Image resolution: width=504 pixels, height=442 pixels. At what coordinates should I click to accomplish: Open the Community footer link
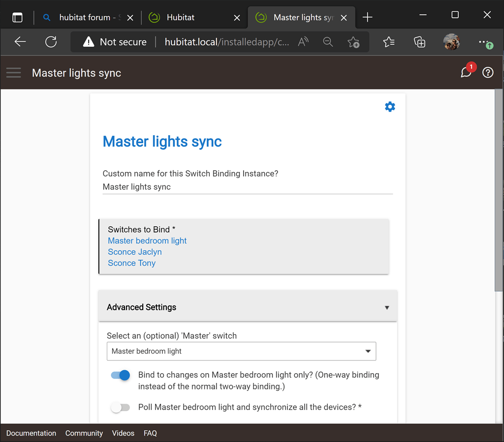[84, 433]
